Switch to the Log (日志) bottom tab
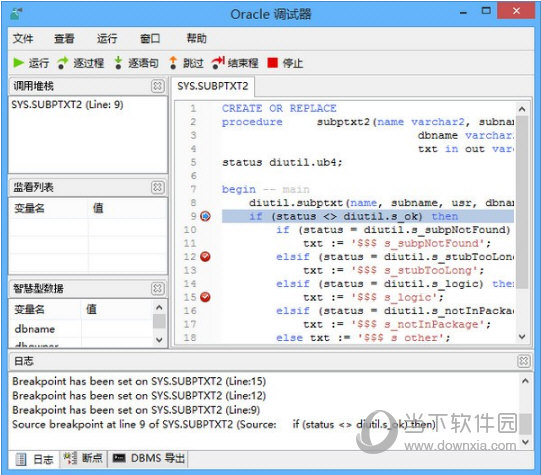 pyautogui.click(x=35, y=459)
